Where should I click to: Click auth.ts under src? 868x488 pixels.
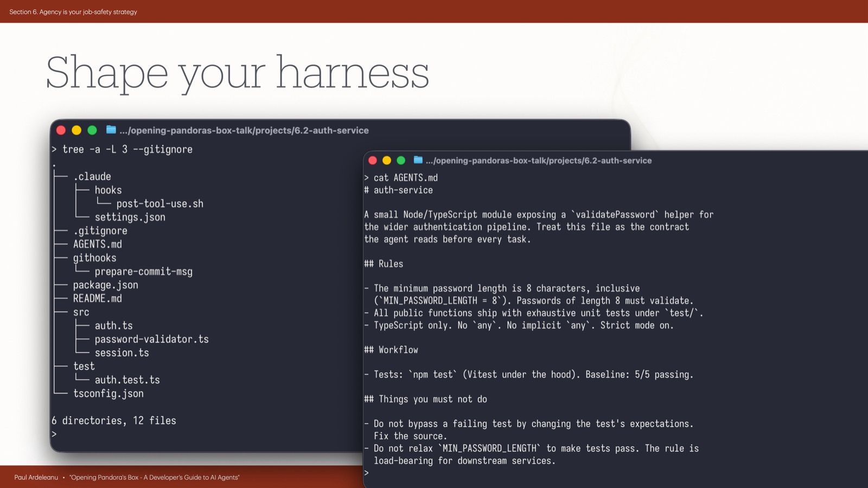(114, 325)
